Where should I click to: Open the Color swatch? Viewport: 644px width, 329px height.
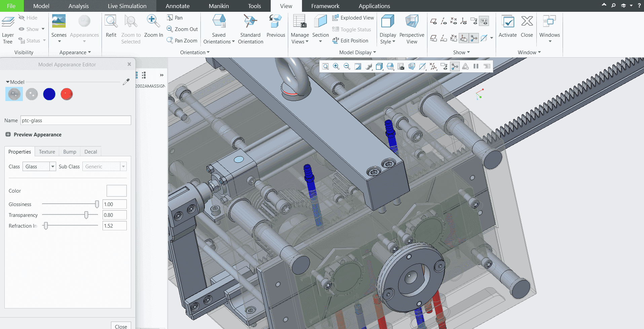117,191
